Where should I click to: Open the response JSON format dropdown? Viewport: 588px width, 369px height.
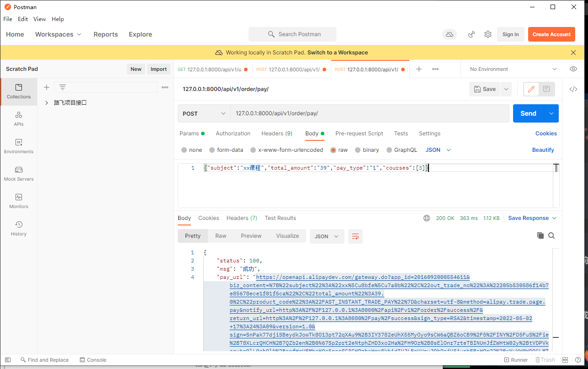327,236
